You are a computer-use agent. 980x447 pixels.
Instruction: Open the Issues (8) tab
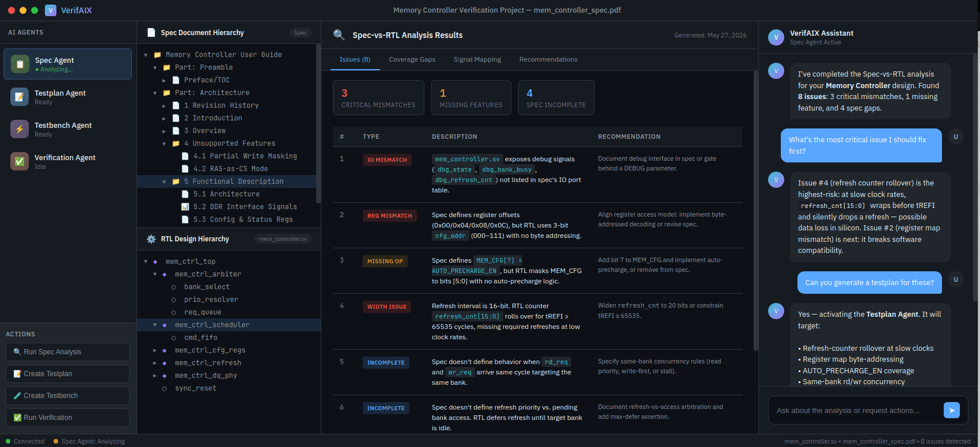[355, 59]
